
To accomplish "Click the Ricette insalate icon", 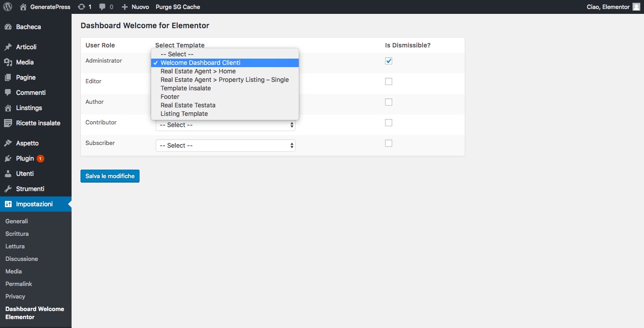I will (8, 123).
